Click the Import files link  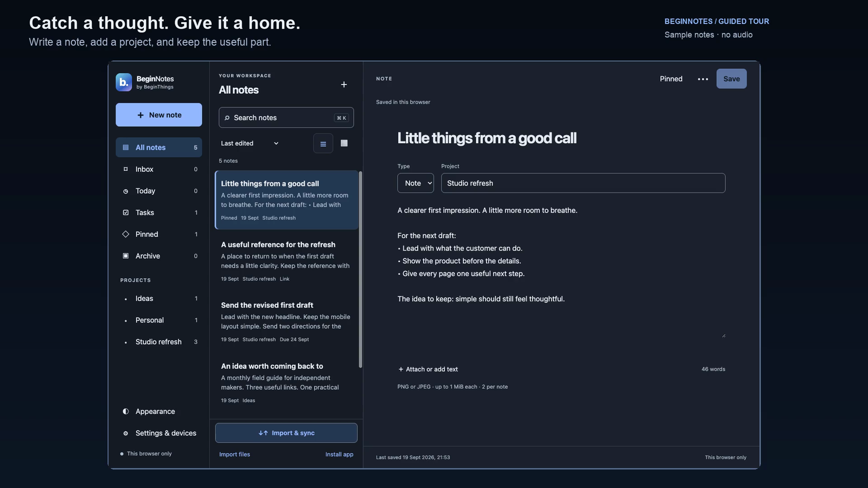[x=235, y=454]
